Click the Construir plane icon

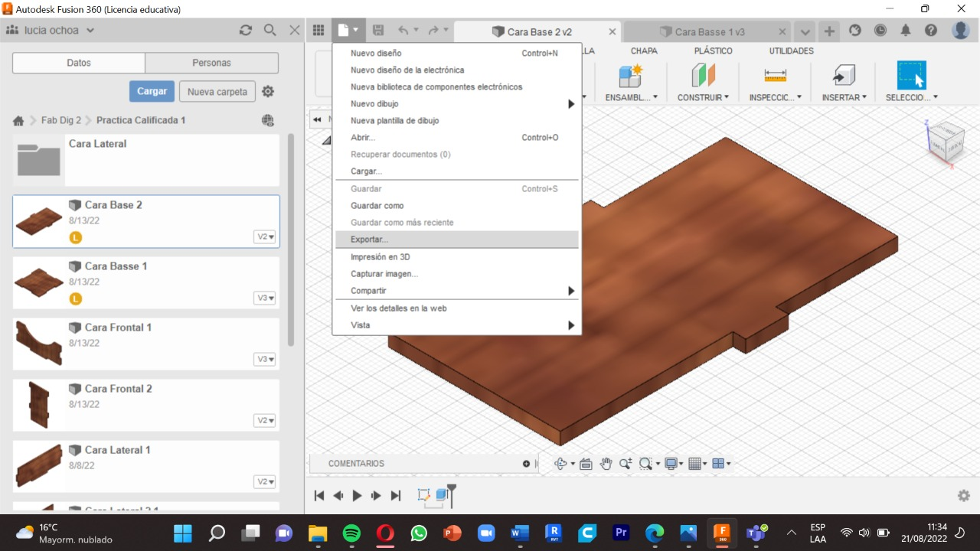[703, 76]
